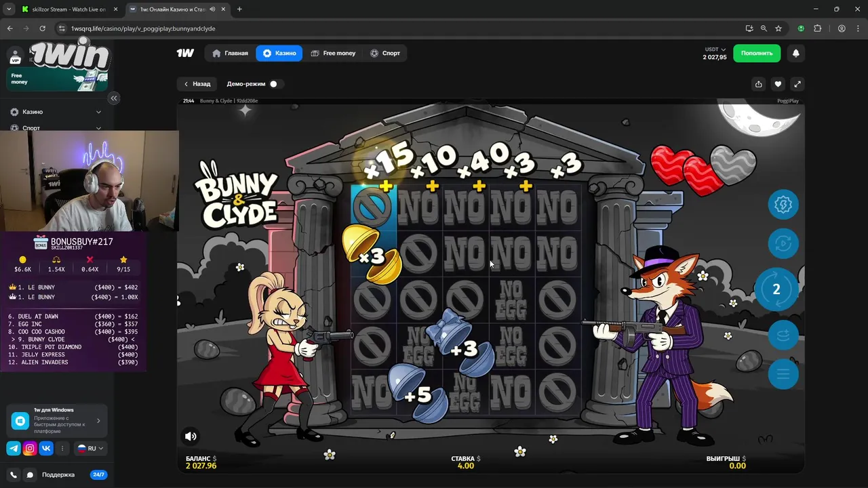Click the Поддержка 24/7 link
Screen dimensions: 868x488
[x=74, y=475]
